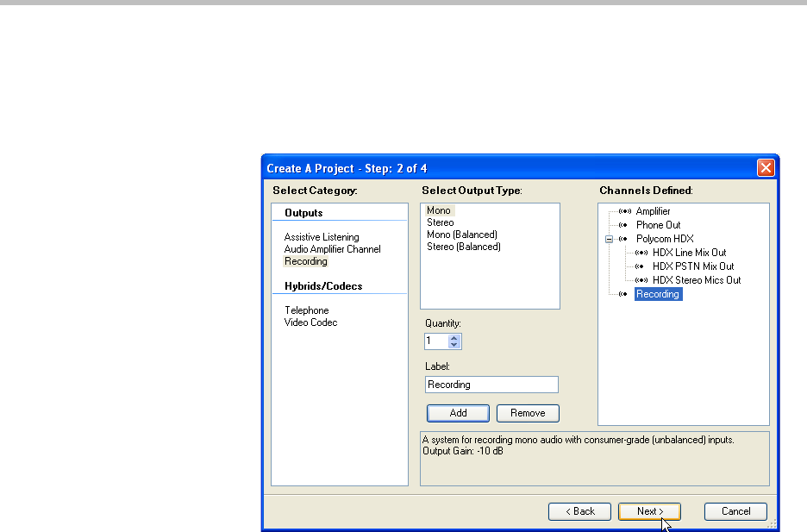The height and width of the screenshot is (532, 807).
Task: Select the Telephone hybrid category
Action: tap(306, 310)
